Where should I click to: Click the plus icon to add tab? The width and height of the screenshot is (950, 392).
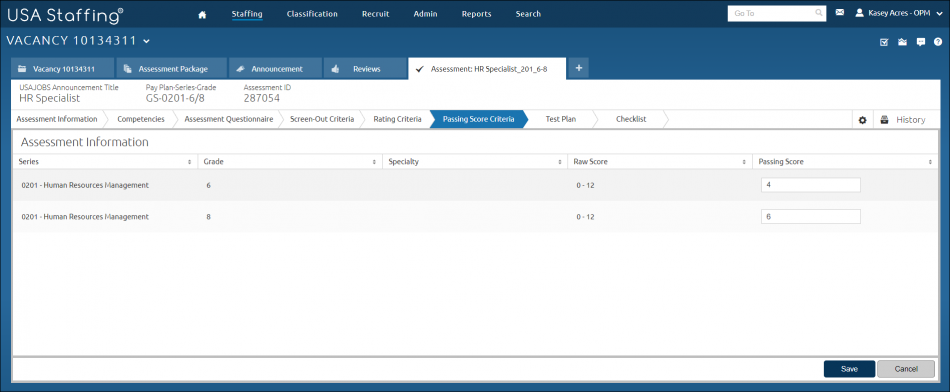[579, 68]
